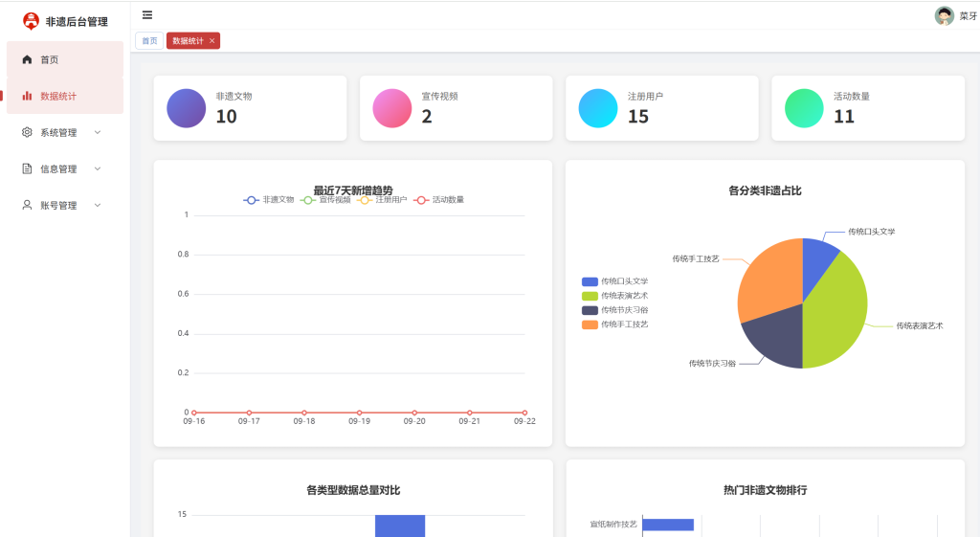Toggle the 宣传视频 line chart legend
The image size is (980, 537).
[325, 200]
